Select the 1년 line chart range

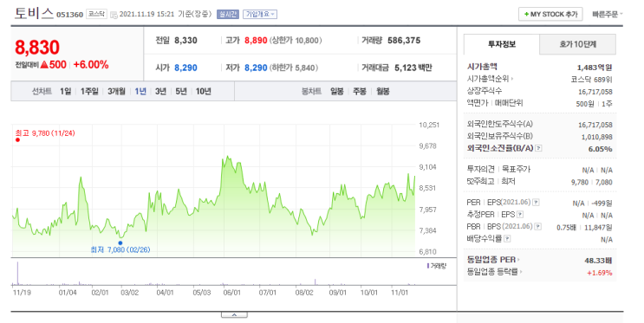click(140, 91)
